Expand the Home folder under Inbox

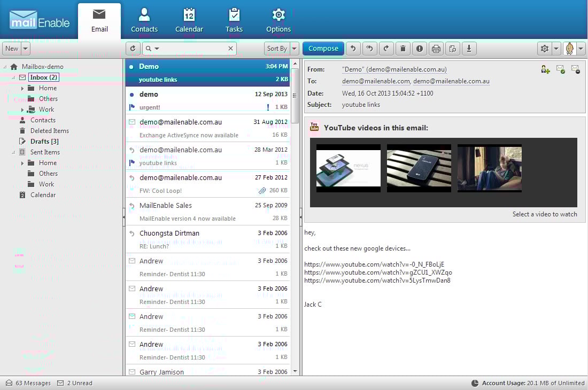(22, 88)
